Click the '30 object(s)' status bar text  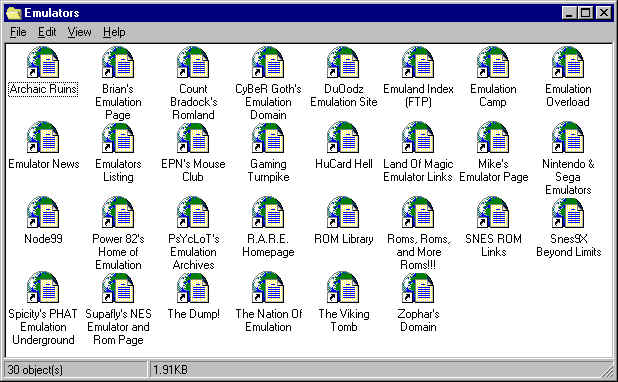click(35, 369)
